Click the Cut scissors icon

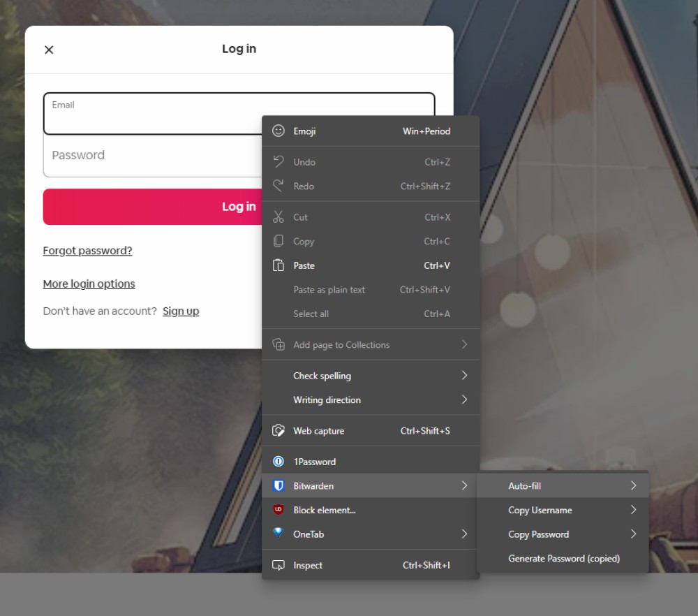tap(279, 217)
